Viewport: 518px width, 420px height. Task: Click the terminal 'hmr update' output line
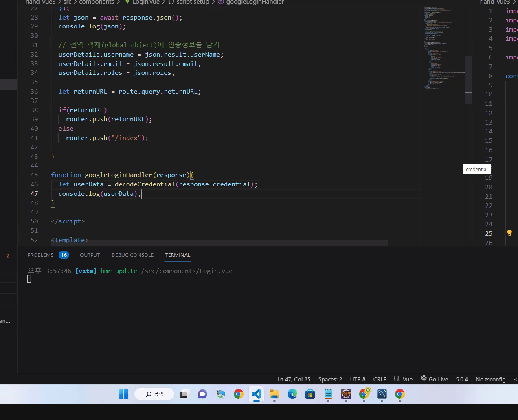coord(130,271)
